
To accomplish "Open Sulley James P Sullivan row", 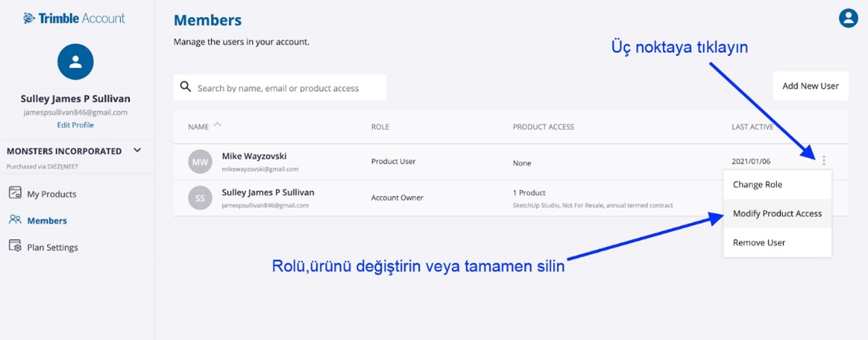I will (511, 198).
